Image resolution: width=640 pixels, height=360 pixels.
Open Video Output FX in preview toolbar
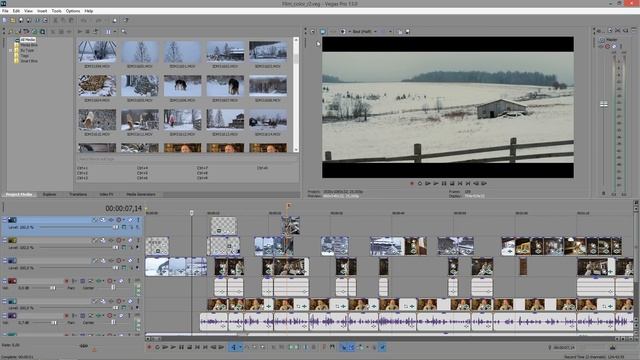point(332,31)
